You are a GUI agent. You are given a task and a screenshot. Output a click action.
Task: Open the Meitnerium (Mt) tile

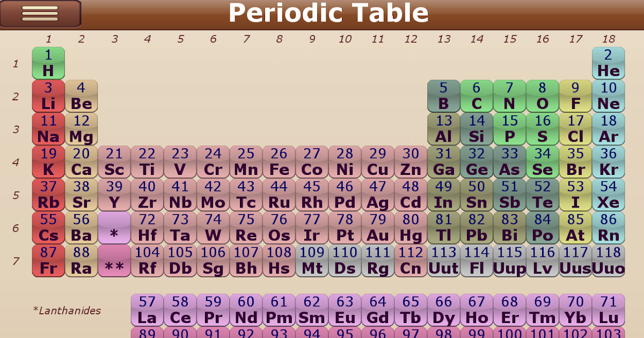[312, 261]
